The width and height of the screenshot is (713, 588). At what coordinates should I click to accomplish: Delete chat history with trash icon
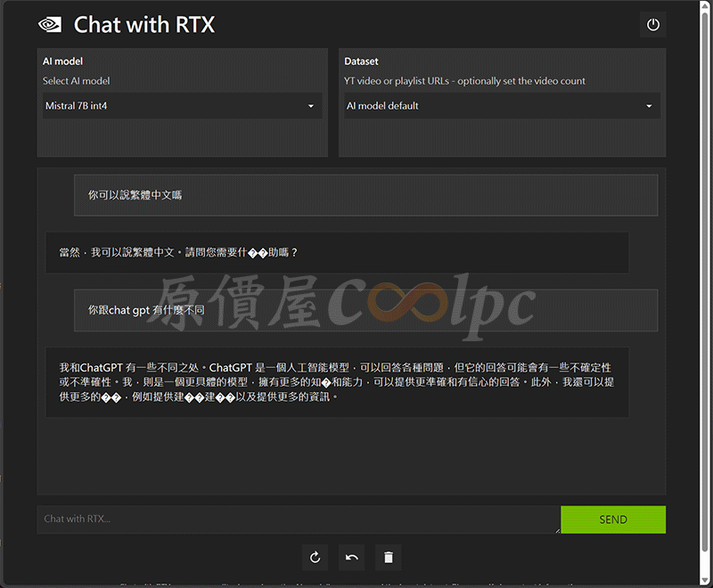[389, 557]
